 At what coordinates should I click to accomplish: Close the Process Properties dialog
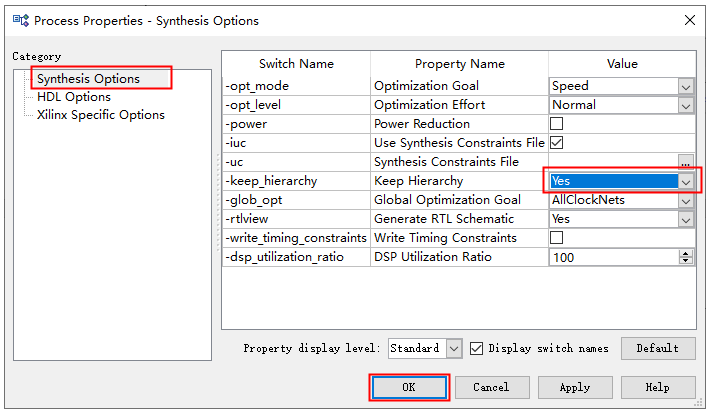[689, 20]
